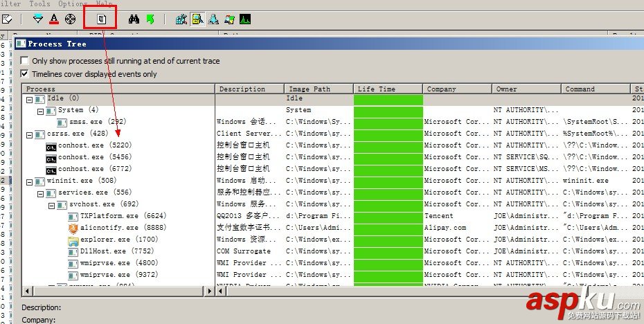The width and height of the screenshot is (644, 324).
Task: Select the Include Process From Window target icon
Action: [x=70, y=19]
